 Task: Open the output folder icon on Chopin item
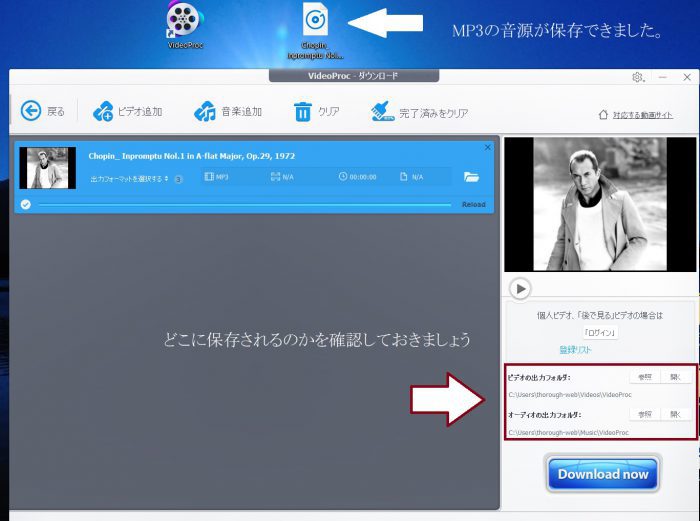point(471,177)
